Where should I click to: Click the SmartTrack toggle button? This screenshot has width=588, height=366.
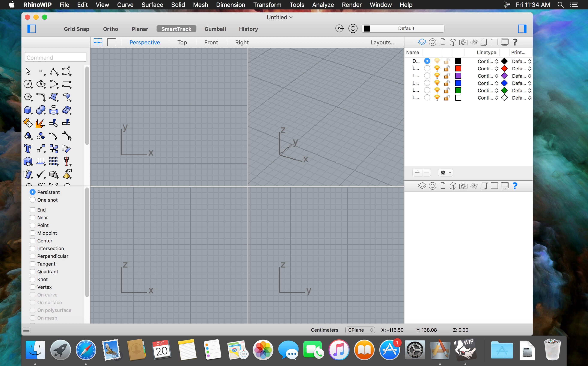click(x=176, y=29)
